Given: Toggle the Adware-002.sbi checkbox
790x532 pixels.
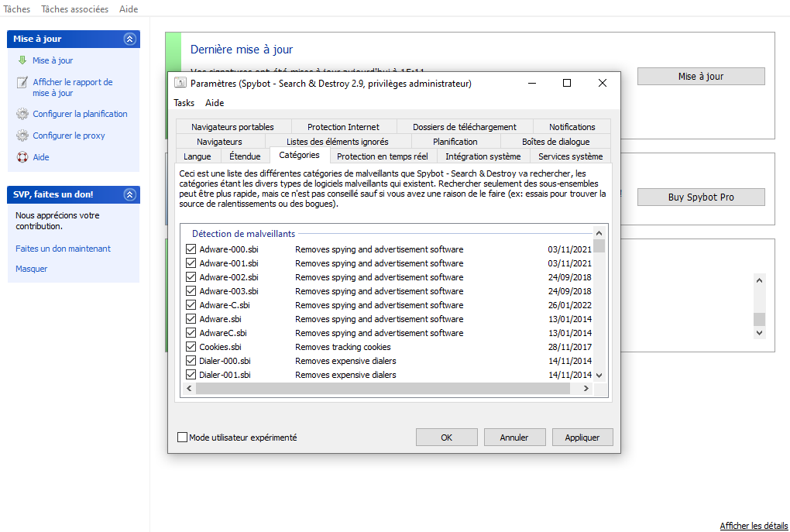Looking at the screenshot, I should tap(191, 277).
